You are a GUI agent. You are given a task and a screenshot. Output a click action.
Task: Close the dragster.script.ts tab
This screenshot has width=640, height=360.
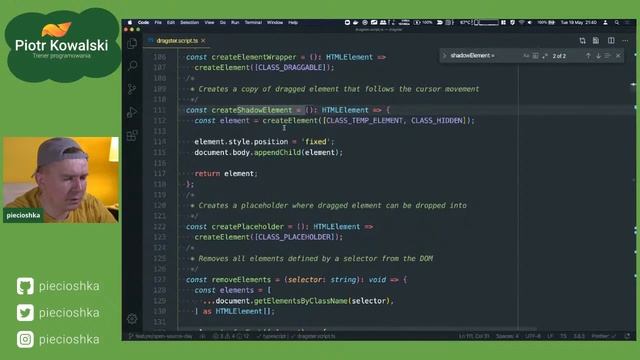pyautogui.click(x=203, y=41)
